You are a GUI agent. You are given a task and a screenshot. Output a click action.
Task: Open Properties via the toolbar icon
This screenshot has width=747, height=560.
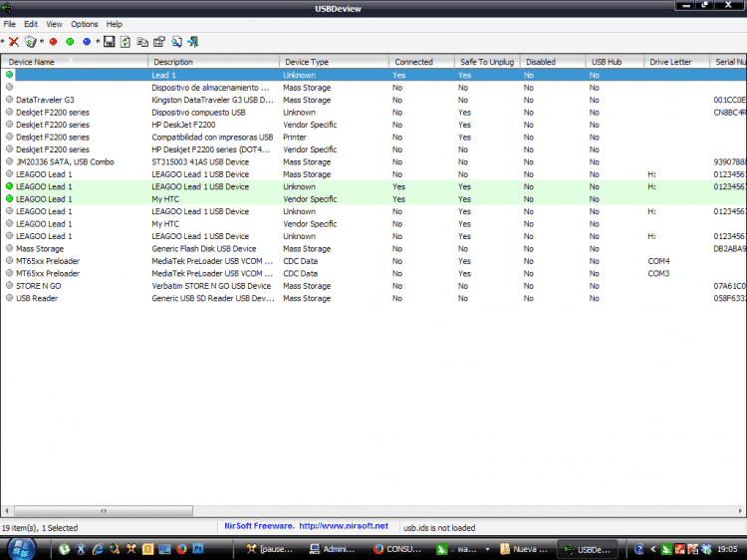click(x=159, y=42)
